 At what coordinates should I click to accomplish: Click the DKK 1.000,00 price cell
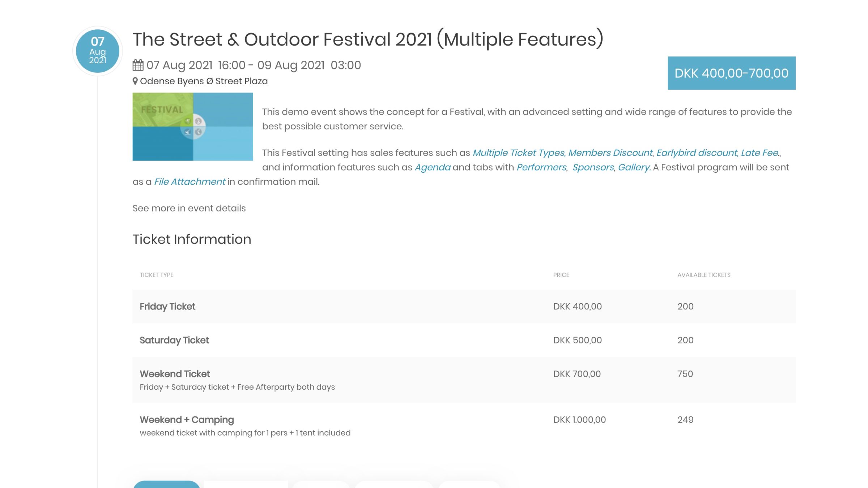[x=579, y=420]
